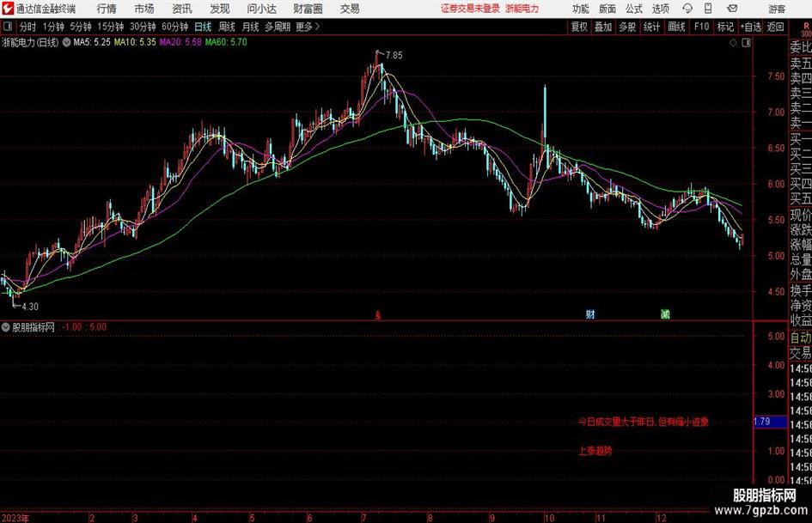Click the 标记 button
Screen dimensions: 812x523
[x=725, y=27]
